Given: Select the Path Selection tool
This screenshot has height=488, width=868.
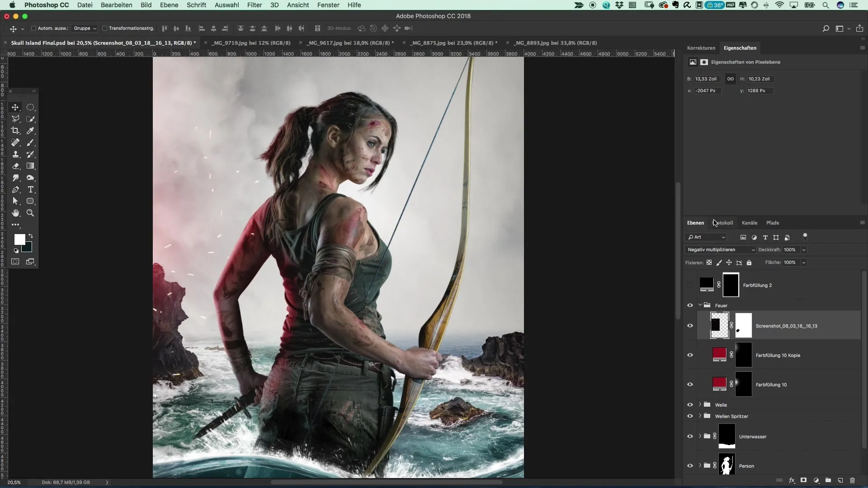Looking at the screenshot, I should (x=15, y=201).
